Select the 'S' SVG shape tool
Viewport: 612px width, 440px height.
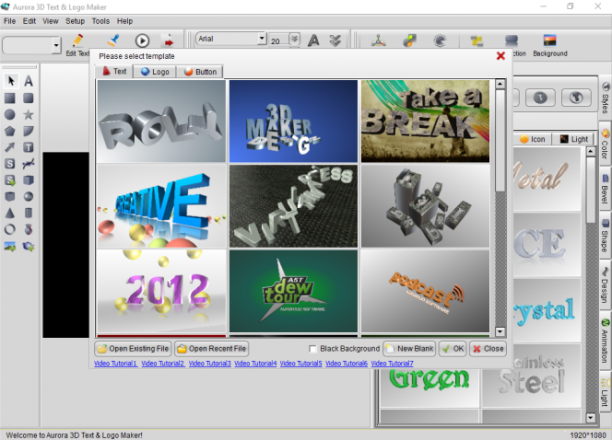pos(10,164)
